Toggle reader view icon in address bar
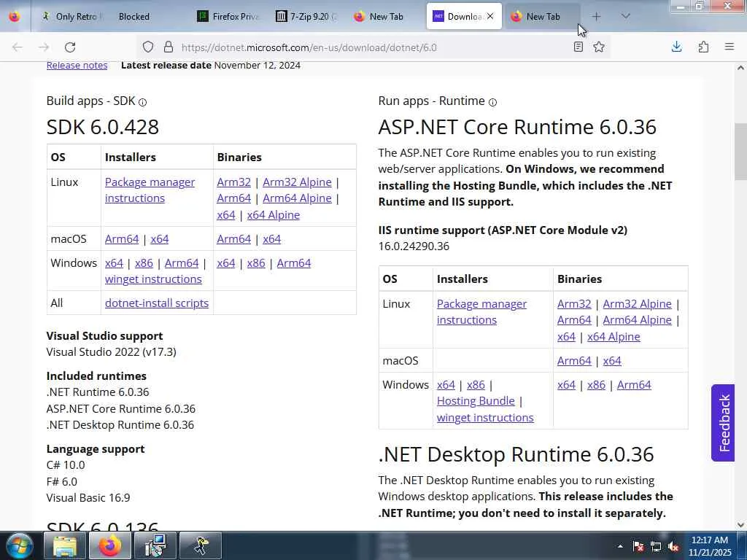This screenshot has width=747, height=560. coord(578,47)
